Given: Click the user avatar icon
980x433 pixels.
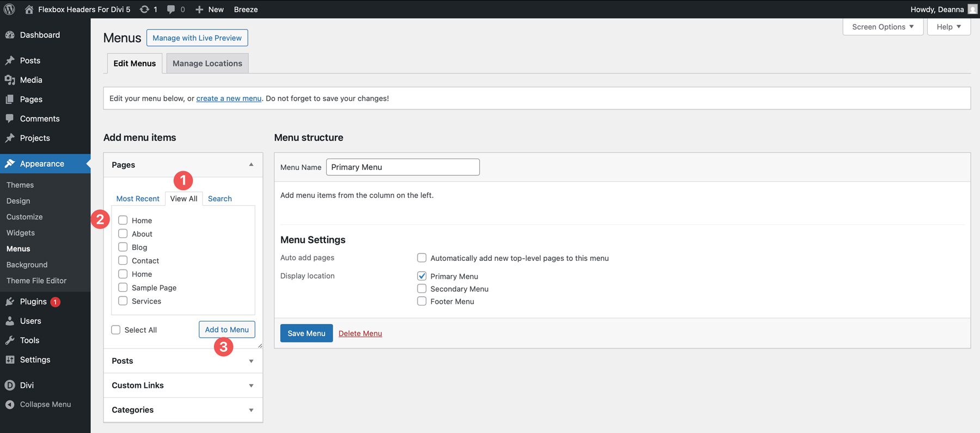Looking at the screenshot, I should [972, 9].
